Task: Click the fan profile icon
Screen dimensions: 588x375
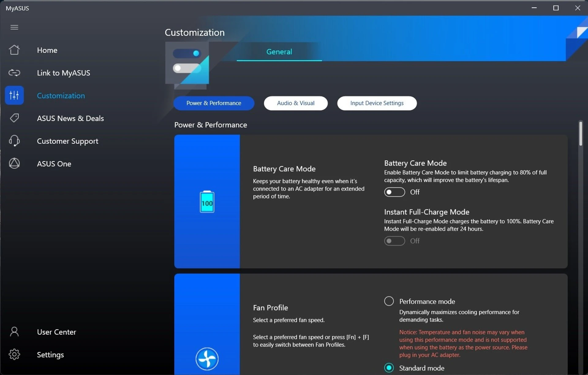Action: pyautogui.click(x=207, y=358)
